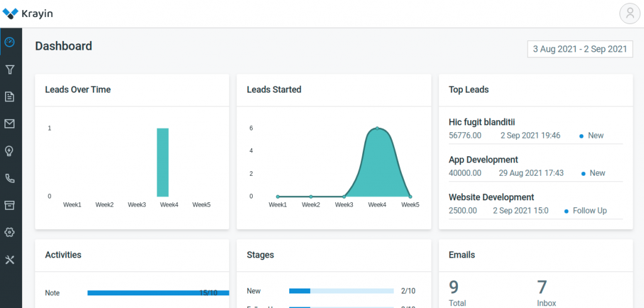Open the Website Development lead
644x308 pixels.
(491, 197)
